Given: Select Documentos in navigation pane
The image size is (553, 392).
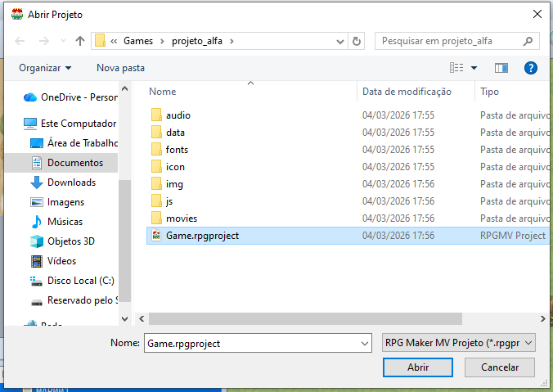Looking at the screenshot, I should [x=61, y=163].
